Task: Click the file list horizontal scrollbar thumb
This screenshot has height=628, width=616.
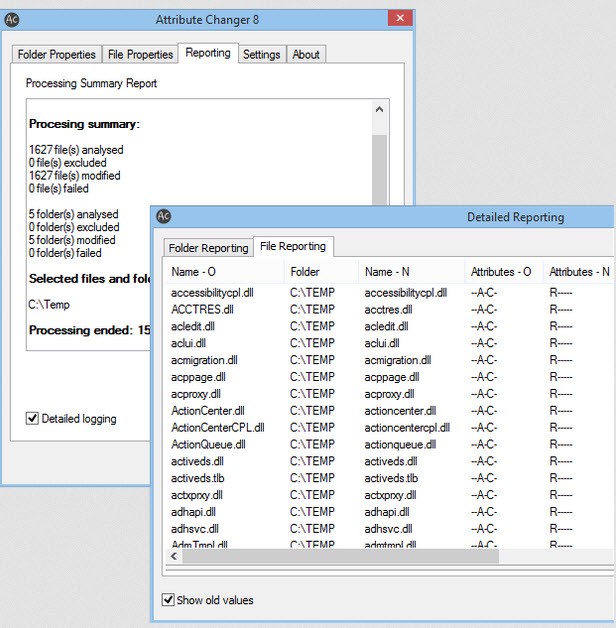Action: 340,556
